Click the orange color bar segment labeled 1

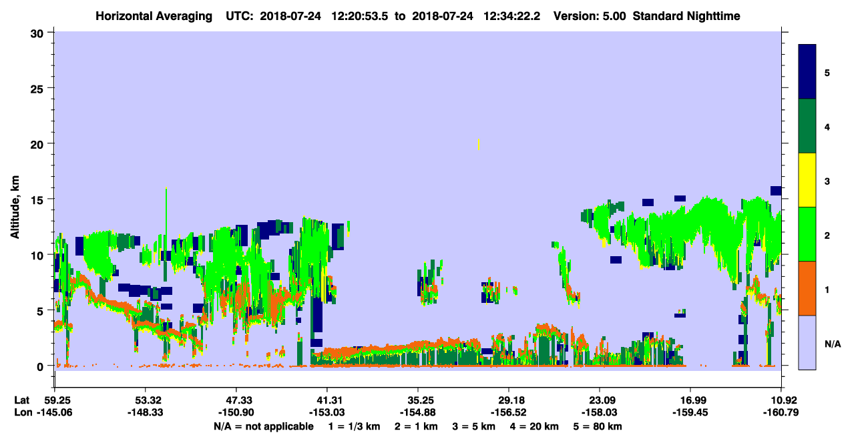[807, 288]
